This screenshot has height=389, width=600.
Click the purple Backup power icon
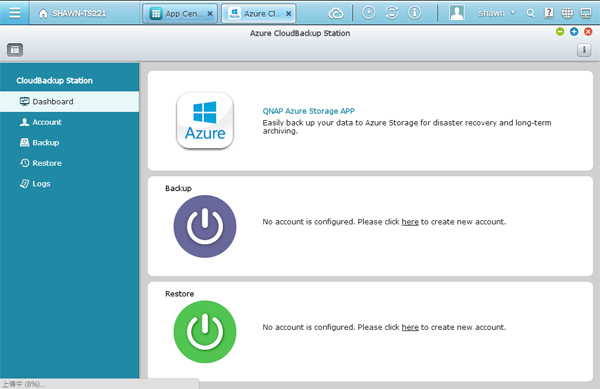coord(205,226)
